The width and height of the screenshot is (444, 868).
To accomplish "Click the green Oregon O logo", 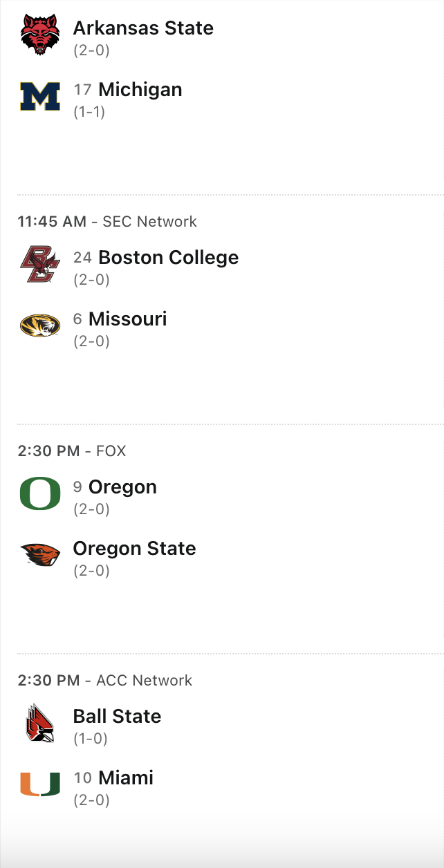I will (x=40, y=494).
